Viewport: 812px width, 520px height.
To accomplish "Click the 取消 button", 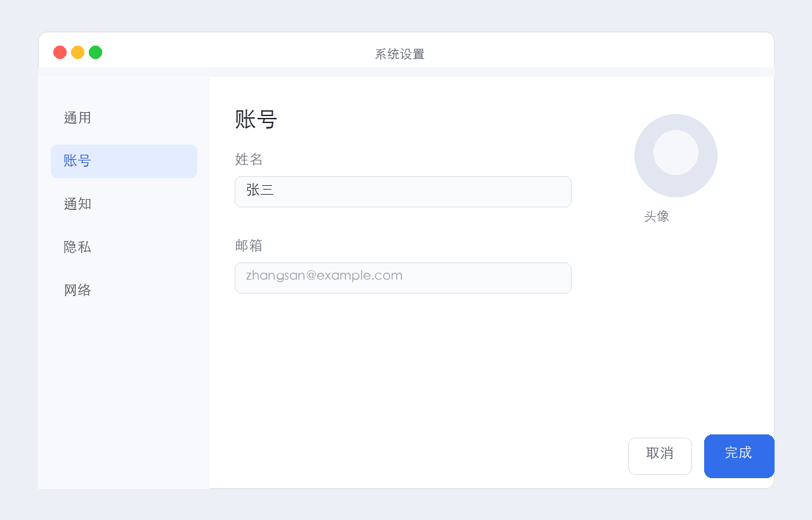I will point(660,456).
